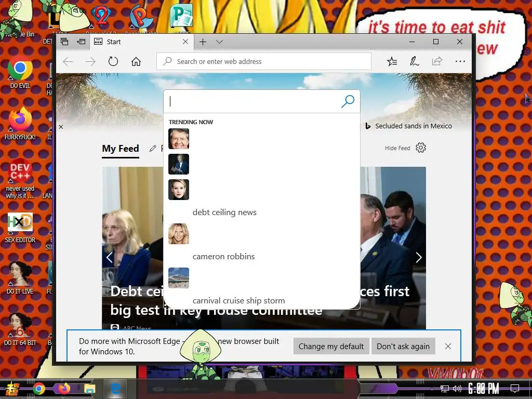Screen dimensions: 532x399
Task: Switch to the My Feed tab
Action: pyautogui.click(x=121, y=149)
